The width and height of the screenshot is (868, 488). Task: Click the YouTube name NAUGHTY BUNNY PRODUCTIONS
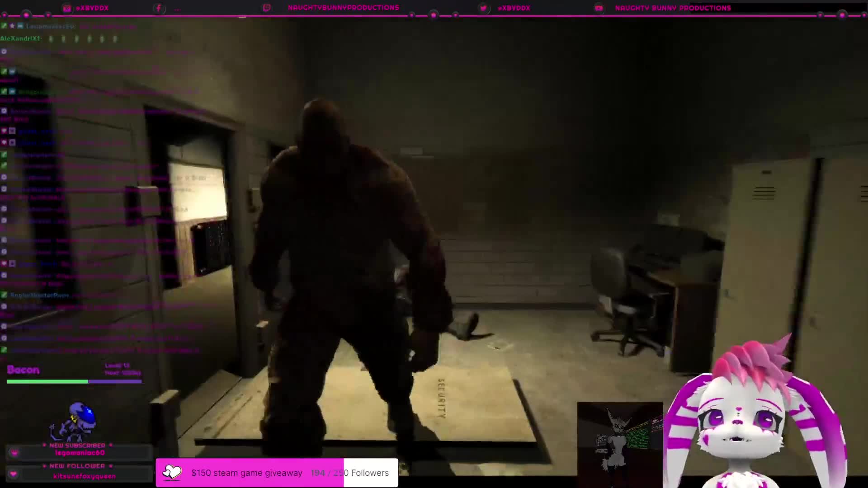pos(673,8)
